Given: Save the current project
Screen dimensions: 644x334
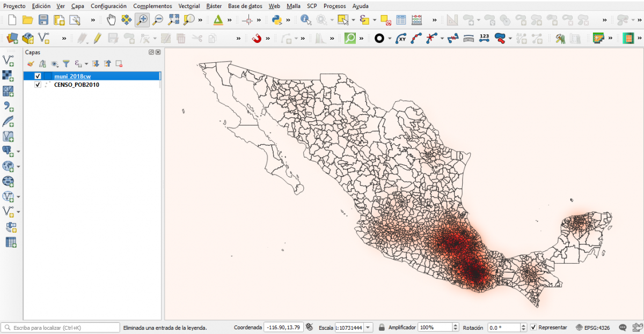Looking at the screenshot, I should pyautogui.click(x=44, y=19).
